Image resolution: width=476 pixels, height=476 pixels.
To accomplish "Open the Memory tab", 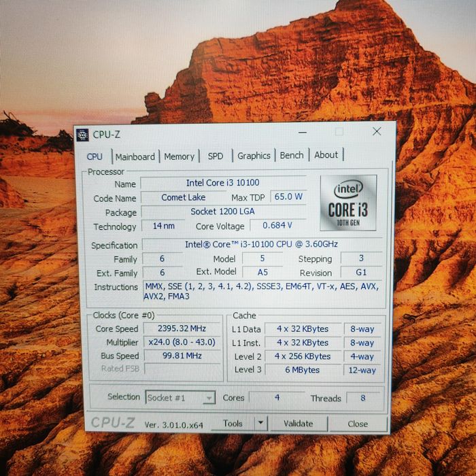I will [179, 156].
